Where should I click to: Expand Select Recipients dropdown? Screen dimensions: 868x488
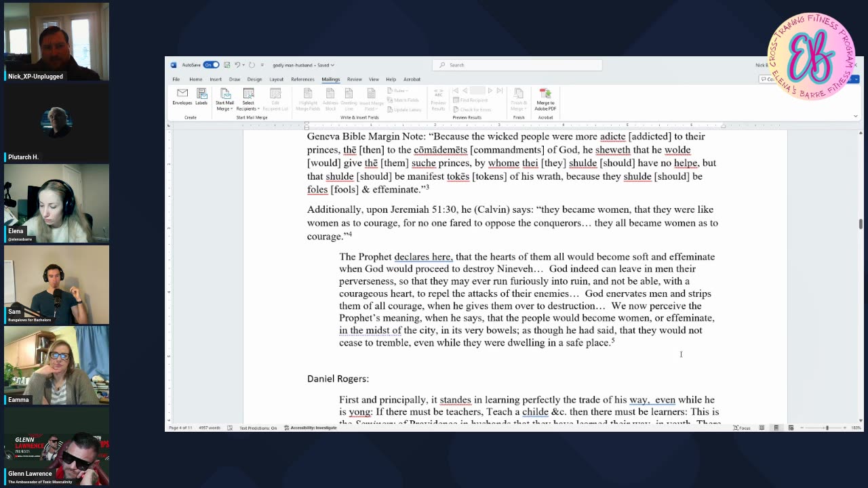(x=248, y=100)
